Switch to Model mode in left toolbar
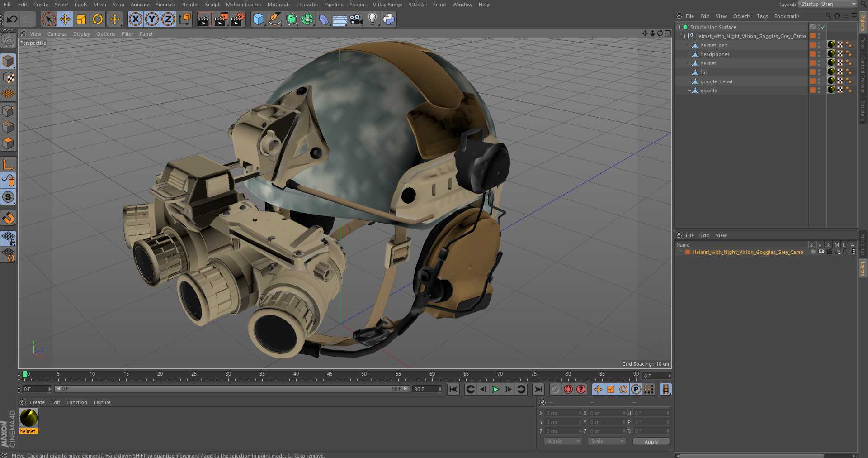868x458 pixels. click(x=9, y=61)
